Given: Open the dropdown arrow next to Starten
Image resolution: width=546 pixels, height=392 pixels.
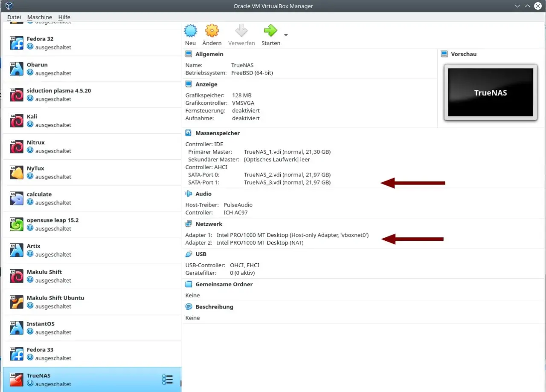Looking at the screenshot, I should point(286,35).
